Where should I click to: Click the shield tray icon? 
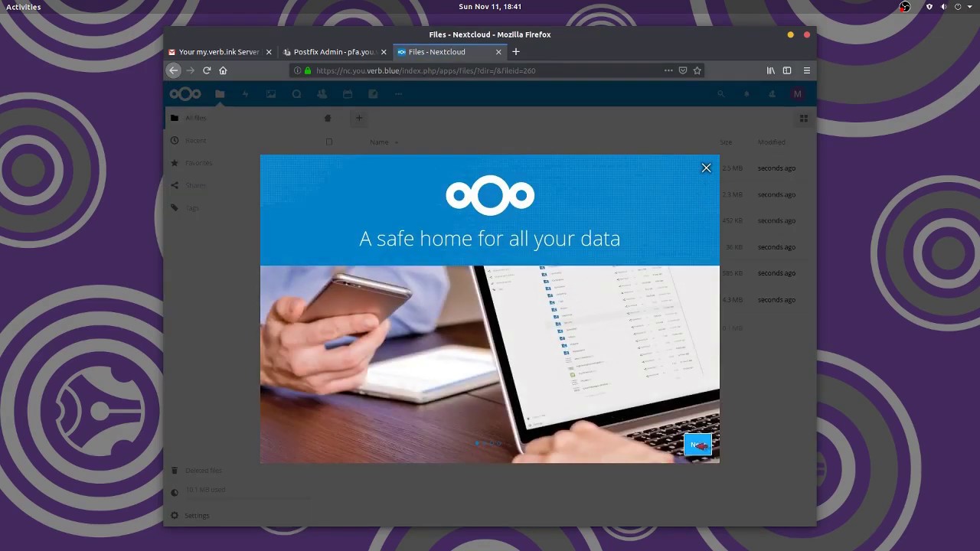pos(929,7)
